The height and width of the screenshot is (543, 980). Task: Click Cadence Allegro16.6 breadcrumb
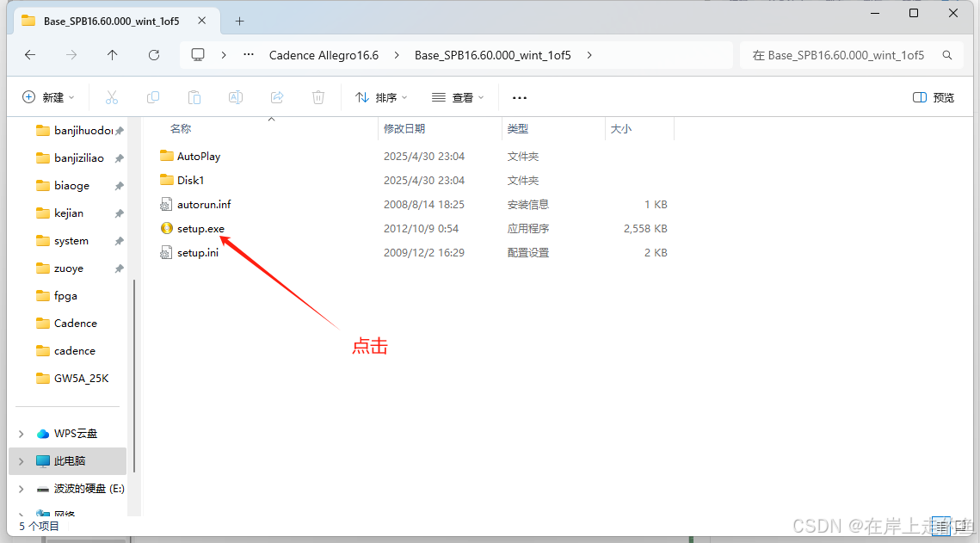pyautogui.click(x=324, y=55)
